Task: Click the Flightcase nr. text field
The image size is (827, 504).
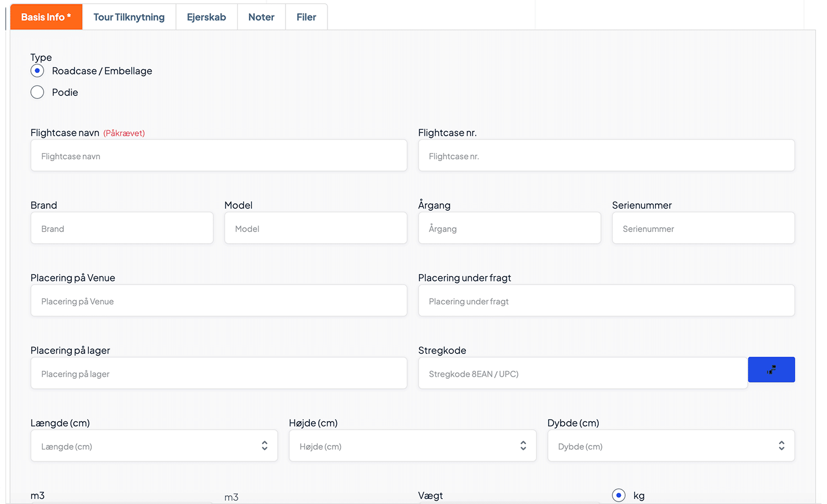Action: (x=606, y=156)
